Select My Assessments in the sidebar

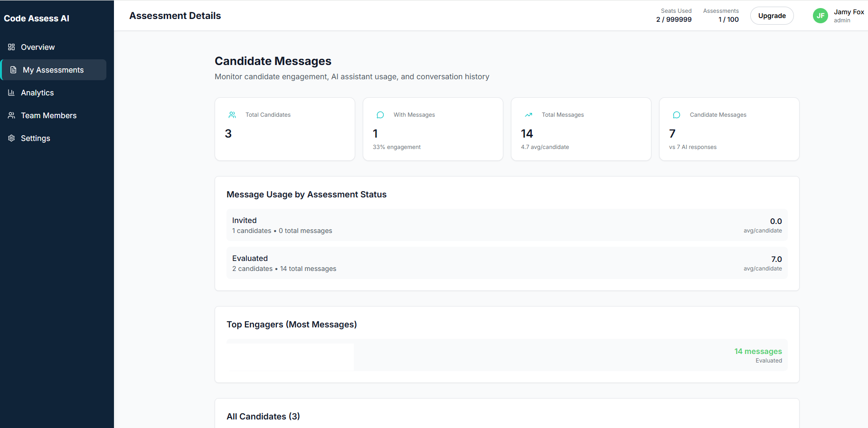(x=53, y=70)
